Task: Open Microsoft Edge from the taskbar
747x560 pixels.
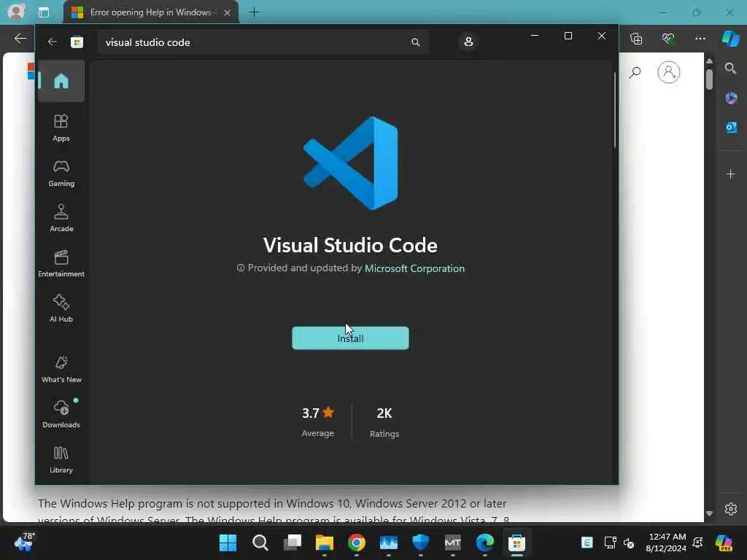Action: (484, 542)
